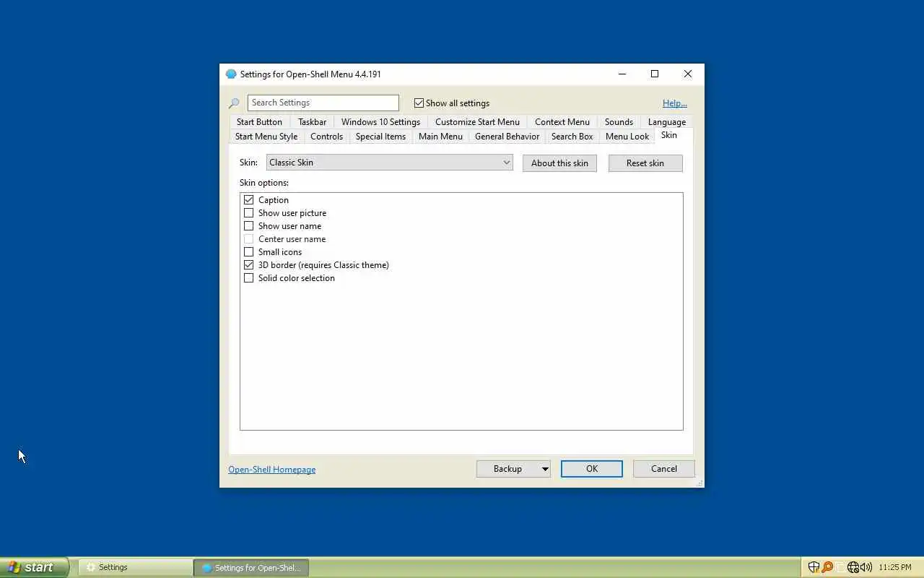Open the Taskbar tab

click(x=313, y=121)
